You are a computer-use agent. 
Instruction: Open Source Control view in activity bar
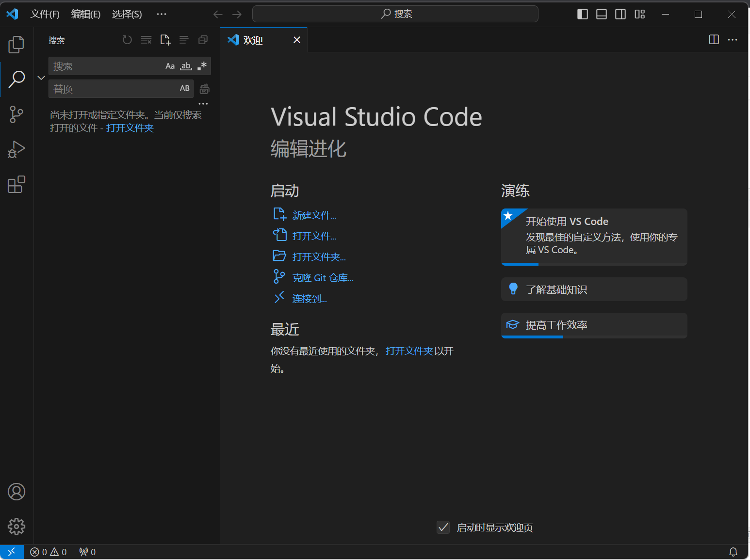tap(16, 114)
